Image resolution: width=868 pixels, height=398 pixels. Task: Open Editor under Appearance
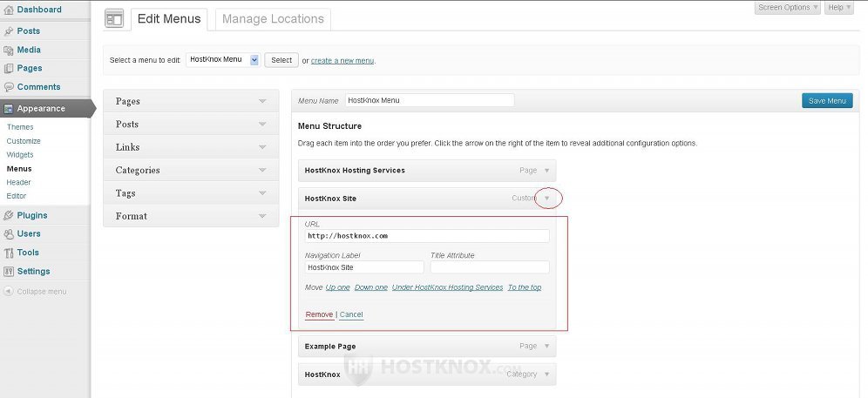pos(16,196)
